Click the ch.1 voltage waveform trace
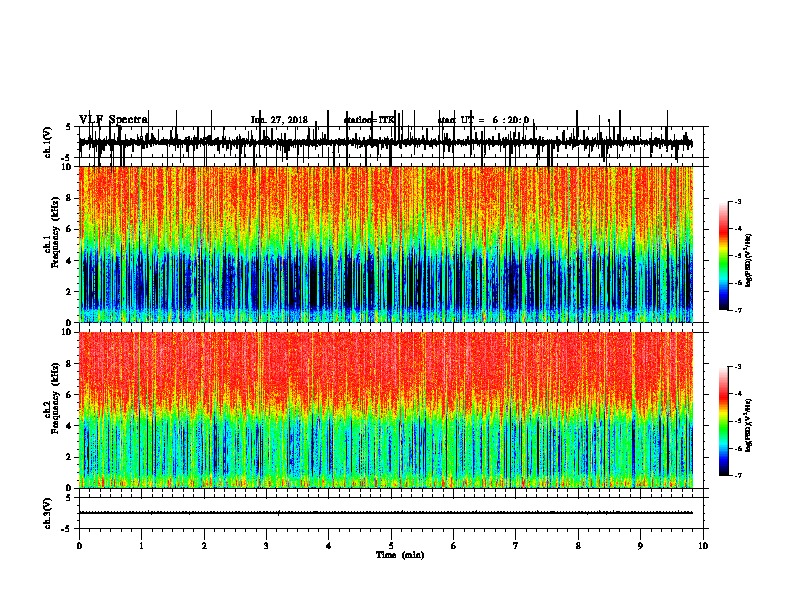Image resolution: width=792 pixels, height=612 pixels. click(386, 143)
